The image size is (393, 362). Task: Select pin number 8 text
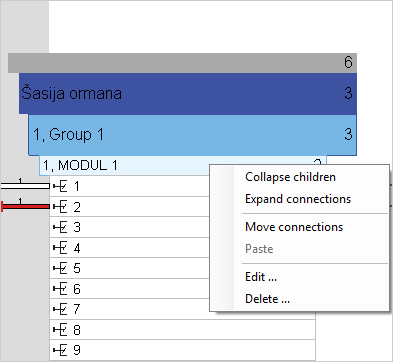pyautogui.click(x=77, y=330)
